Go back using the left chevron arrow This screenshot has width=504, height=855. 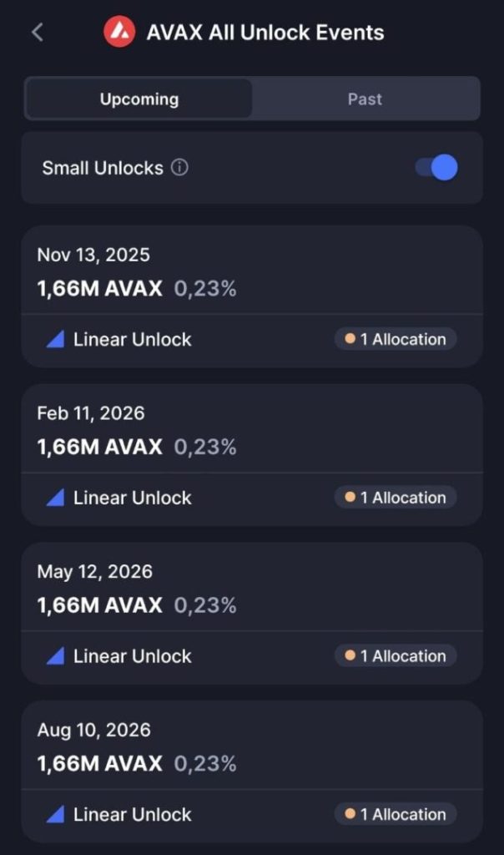pyautogui.click(x=37, y=33)
